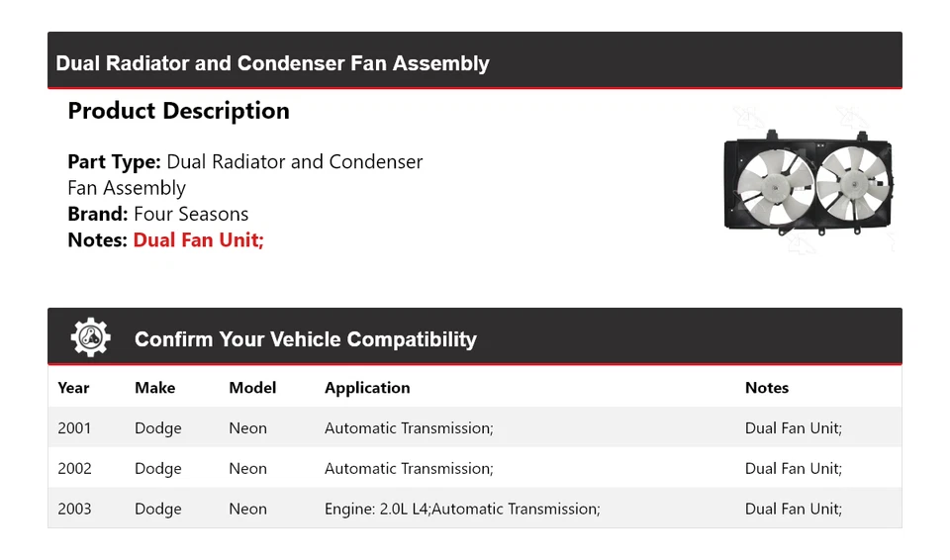The image size is (950, 560).
Task: Click the Model column header
Action: pyautogui.click(x=252, y=388)
